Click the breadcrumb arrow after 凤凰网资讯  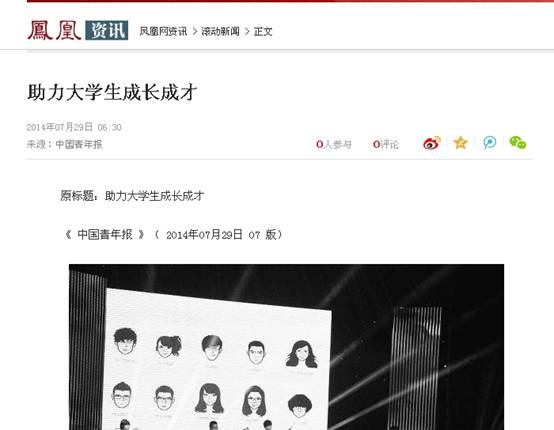195,31
